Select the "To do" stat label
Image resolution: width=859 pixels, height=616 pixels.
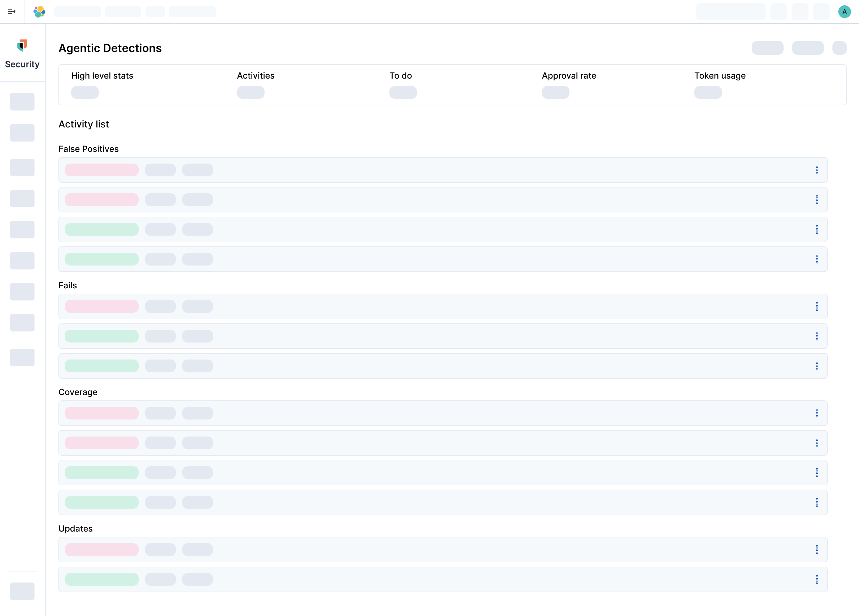pos(401,76)
